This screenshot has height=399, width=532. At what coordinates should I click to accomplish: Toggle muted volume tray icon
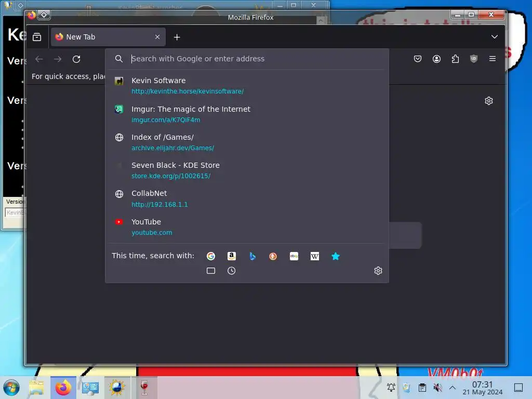point(437,387)
